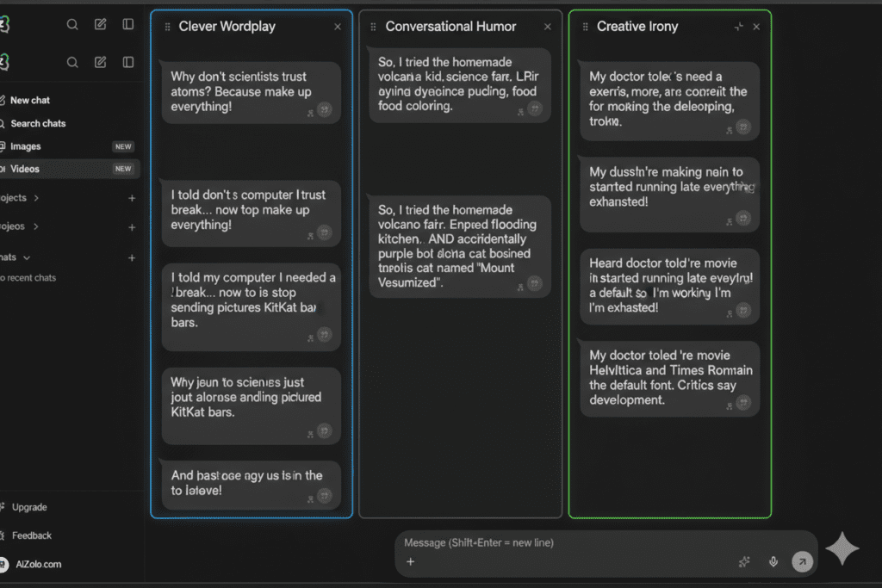
Task: Collapse the Creative Irony panel via its resize icon
Action: tap(738, 27)
